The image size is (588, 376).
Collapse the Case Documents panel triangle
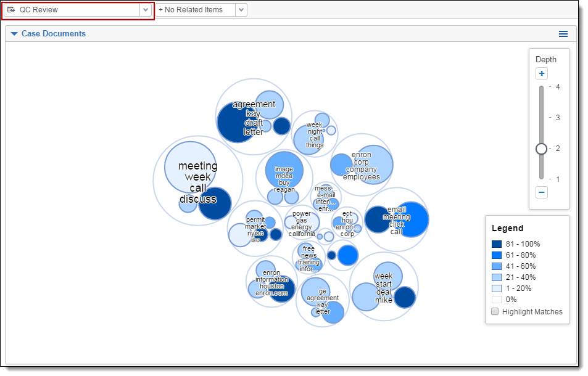point(14,34)
